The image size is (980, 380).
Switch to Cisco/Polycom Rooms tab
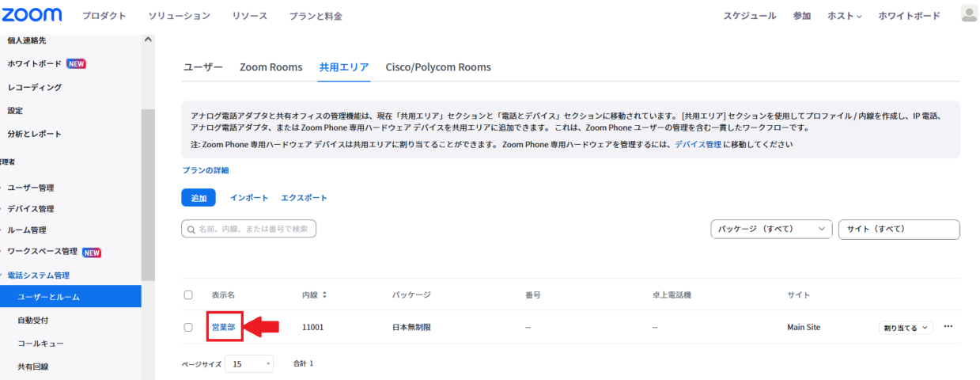point(438,67)
